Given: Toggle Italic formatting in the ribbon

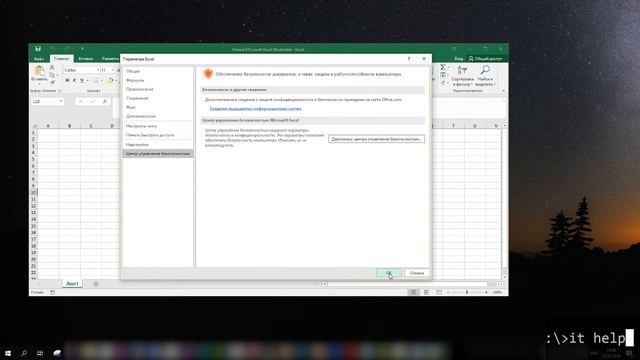Looking at the screenshot, I should click(74, 80).
